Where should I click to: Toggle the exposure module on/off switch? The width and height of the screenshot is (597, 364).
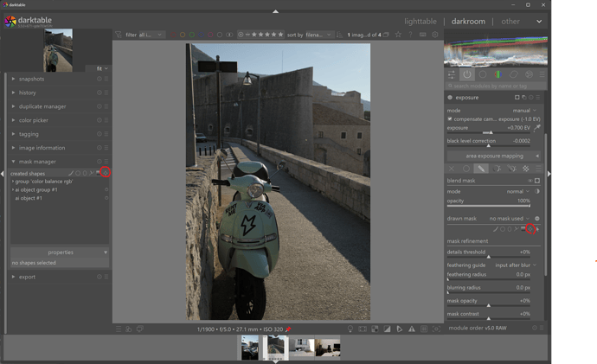pos(450,98)
